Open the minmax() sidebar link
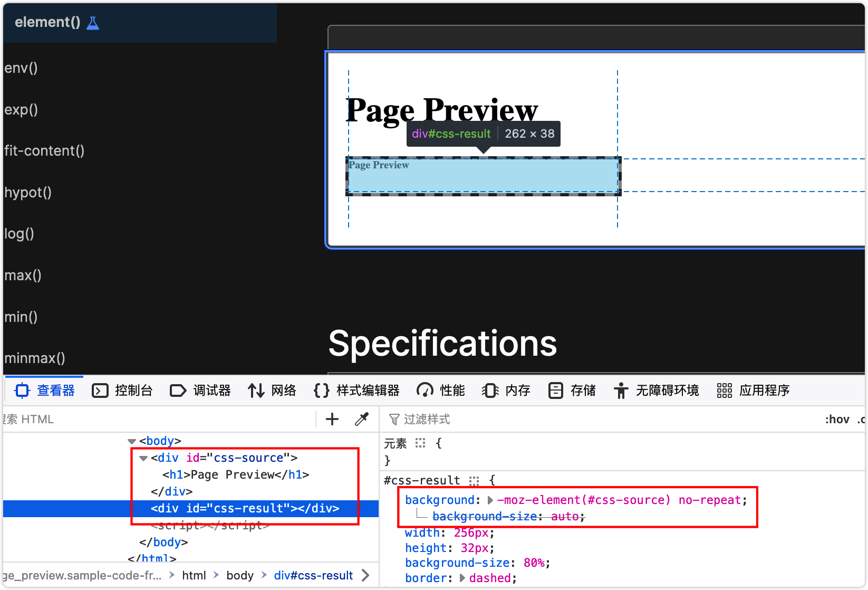868x590 pixels. 35,358
